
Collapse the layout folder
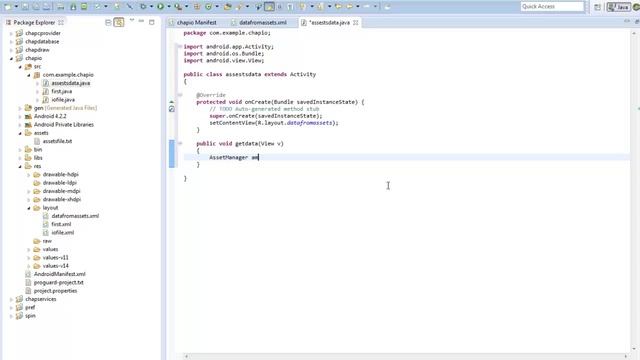coord(29,208)
